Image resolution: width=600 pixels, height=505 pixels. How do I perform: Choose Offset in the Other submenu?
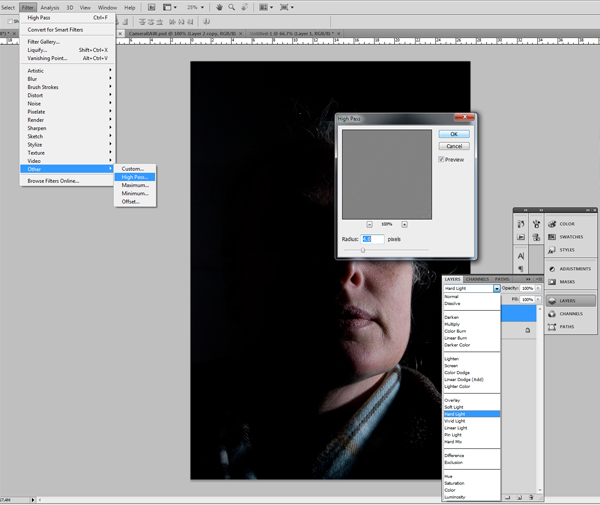click(x=135, y=202)
